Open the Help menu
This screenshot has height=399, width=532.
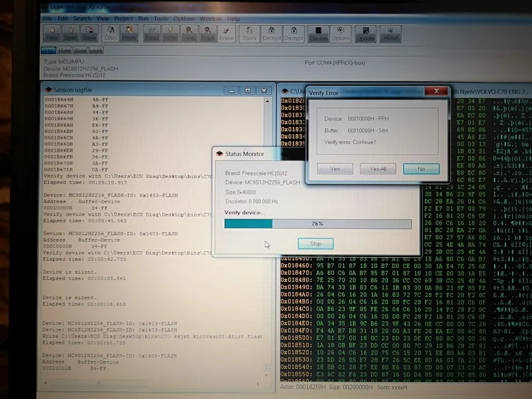point(233,18)
